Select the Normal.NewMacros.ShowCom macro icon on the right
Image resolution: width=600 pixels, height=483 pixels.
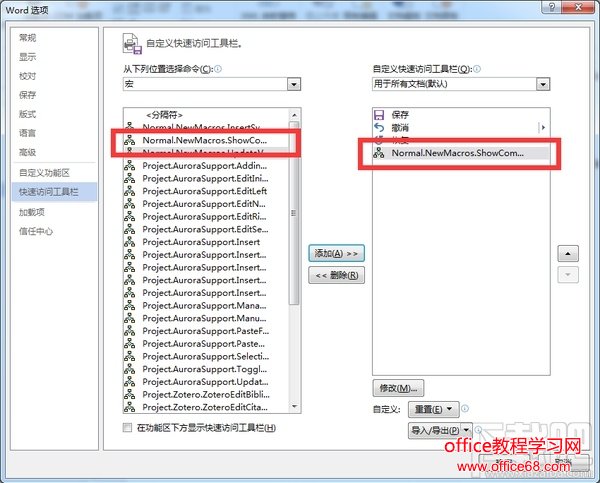pyautogui.click(x=379, y=153)
